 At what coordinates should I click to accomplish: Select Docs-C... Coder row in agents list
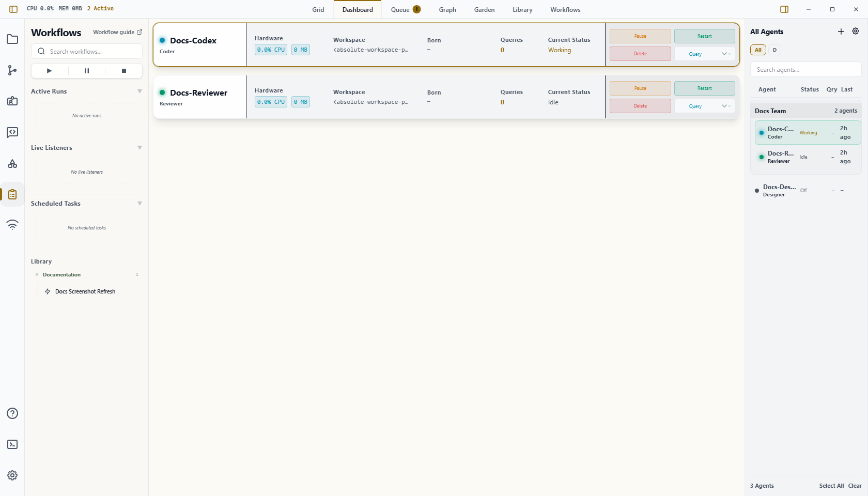(808, 133)
